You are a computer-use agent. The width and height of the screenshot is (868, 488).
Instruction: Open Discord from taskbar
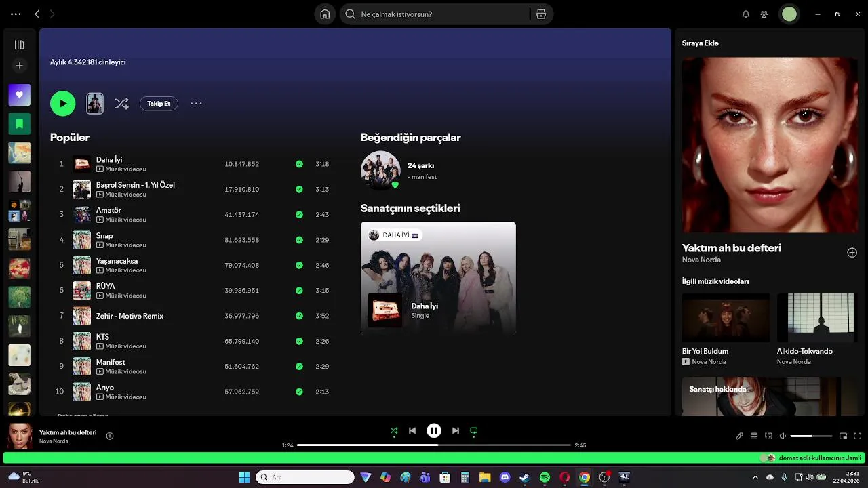tap(505, 477)
